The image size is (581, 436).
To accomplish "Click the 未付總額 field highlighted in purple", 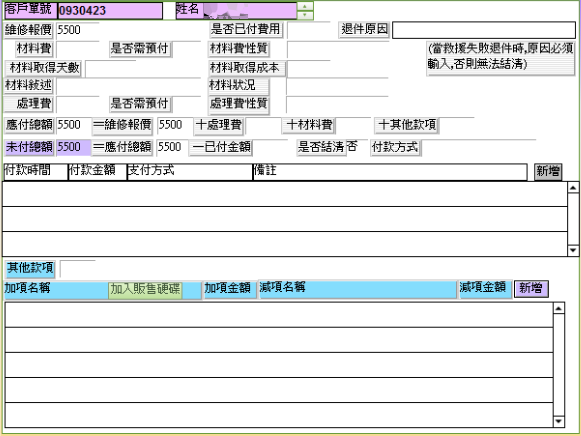I will tap(73, 147).
